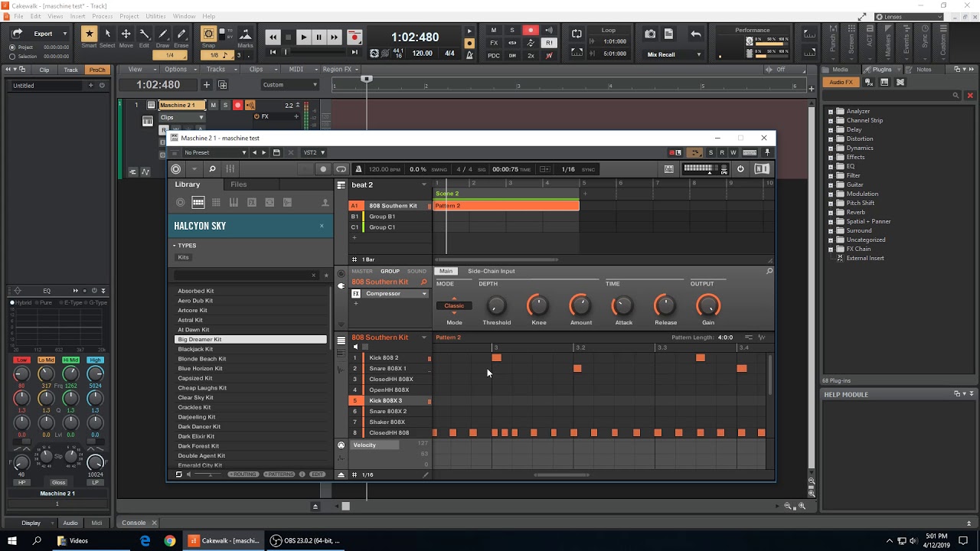Open the Maschine No Preset dropdown

coord(214,152)
